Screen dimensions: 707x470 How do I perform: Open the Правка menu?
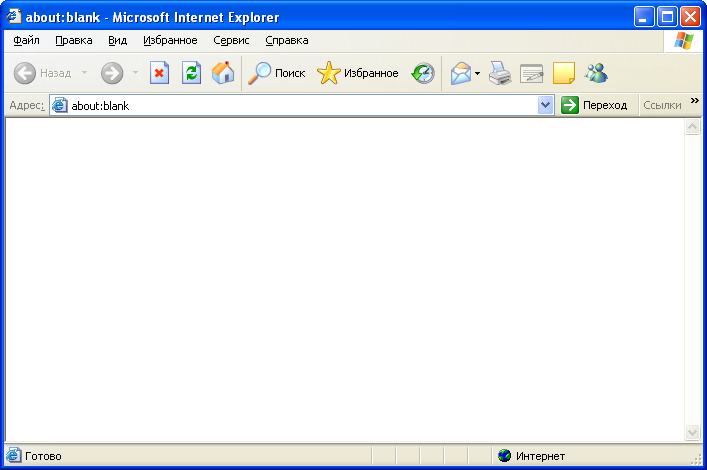(74, 41)
